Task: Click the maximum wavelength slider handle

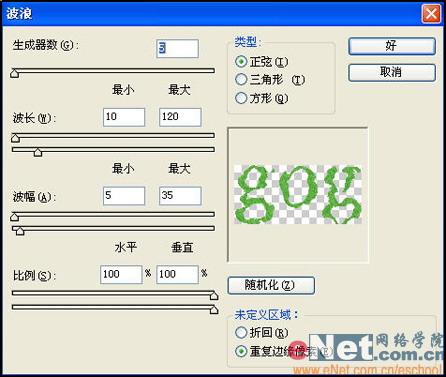Action: (x=38, y=152)
